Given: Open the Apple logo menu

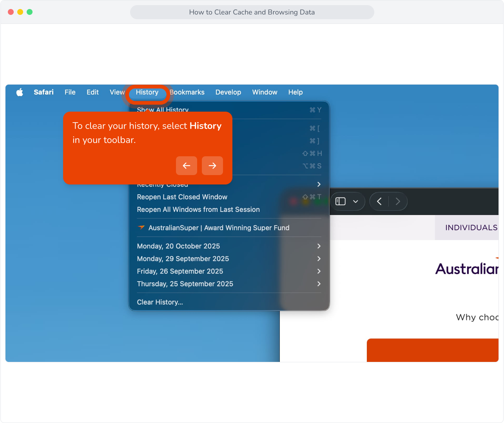Looking at the screenshot, I should 20,92.
